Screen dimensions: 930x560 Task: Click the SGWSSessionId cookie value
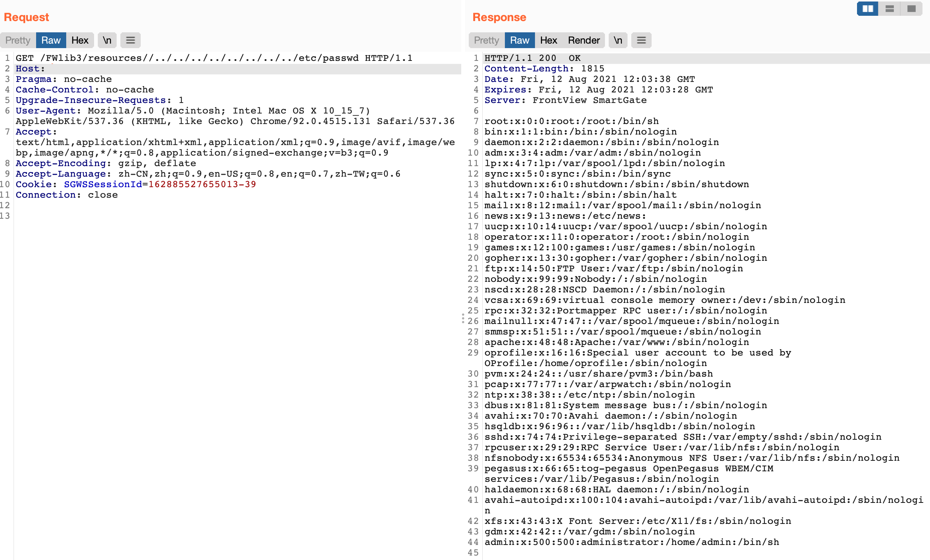(x=202, y=185)
